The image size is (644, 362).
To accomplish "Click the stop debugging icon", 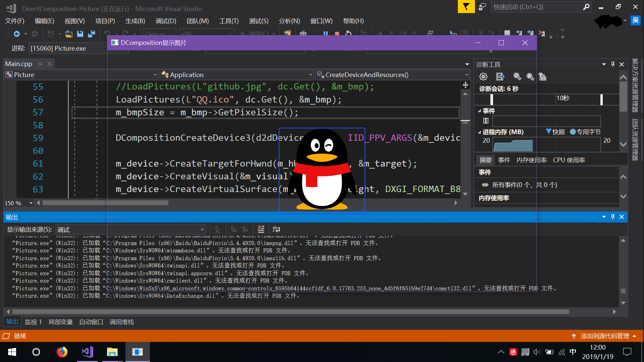I will [337, 34].
